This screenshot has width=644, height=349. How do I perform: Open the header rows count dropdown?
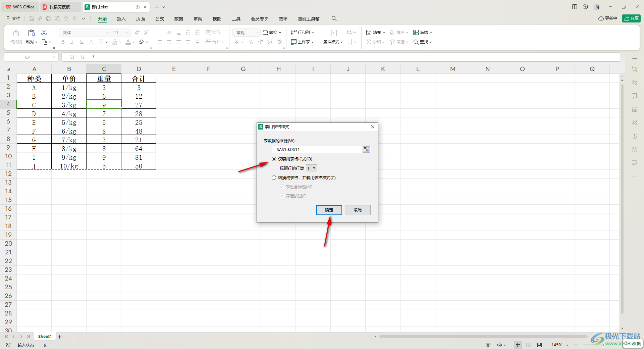click(311, 168)
